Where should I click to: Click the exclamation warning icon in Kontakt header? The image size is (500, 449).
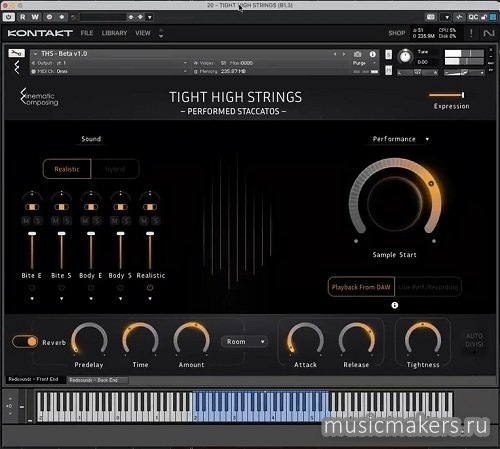(471, 33)
